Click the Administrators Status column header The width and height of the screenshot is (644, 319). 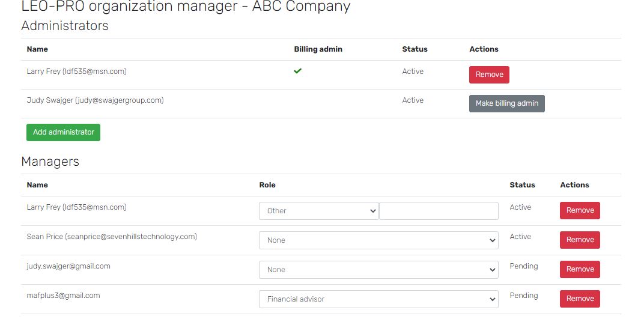(415, 49)
